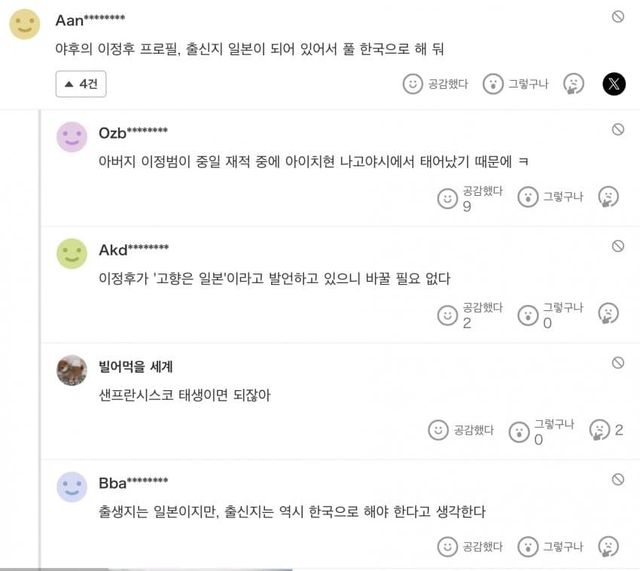640x571 pixels.
Task: Click thinking face reaction on Ozb's reply
Action: click(x=606, y=198)
